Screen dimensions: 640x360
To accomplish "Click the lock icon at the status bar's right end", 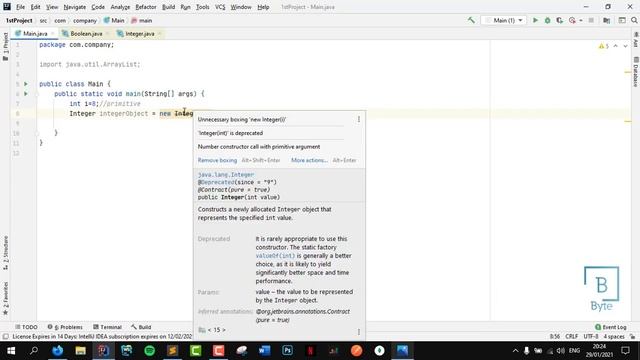I will [632, 337].
